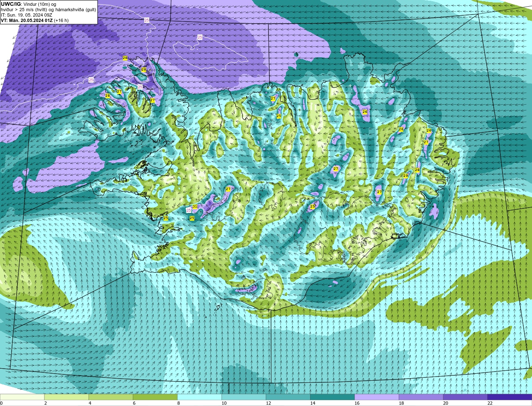Click the legend scale value '4'

tap(90, 403)
